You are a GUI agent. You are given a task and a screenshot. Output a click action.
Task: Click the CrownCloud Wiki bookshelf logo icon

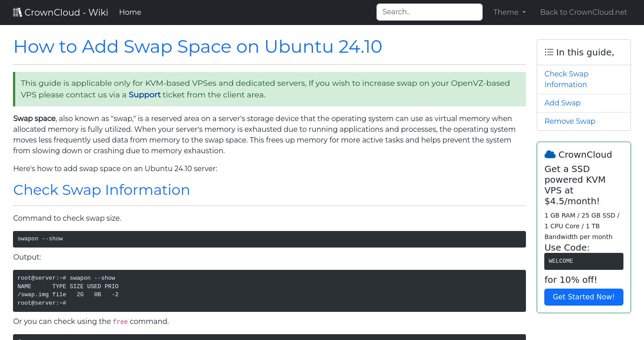(17, 12)
